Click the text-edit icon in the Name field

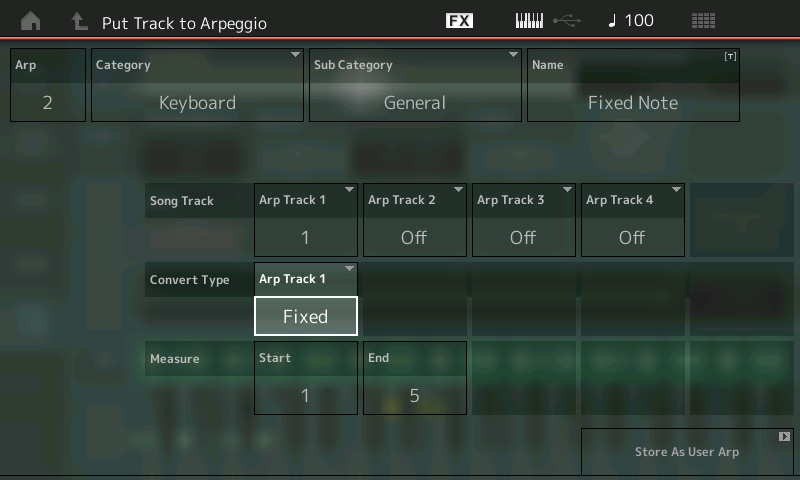pos(730,57)
